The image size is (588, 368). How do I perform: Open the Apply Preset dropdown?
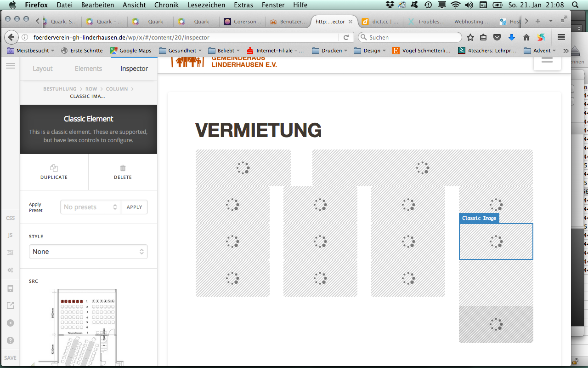pyautogui.click(x=90, y=207)
